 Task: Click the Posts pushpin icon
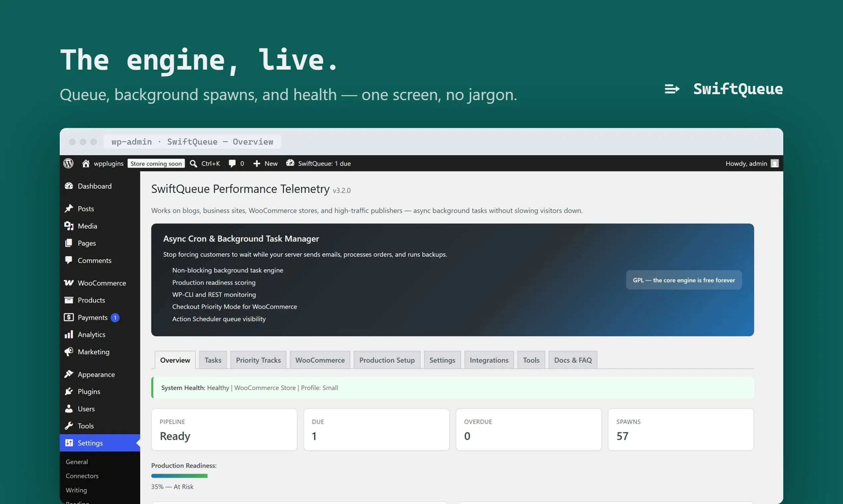tap(69, 208)
